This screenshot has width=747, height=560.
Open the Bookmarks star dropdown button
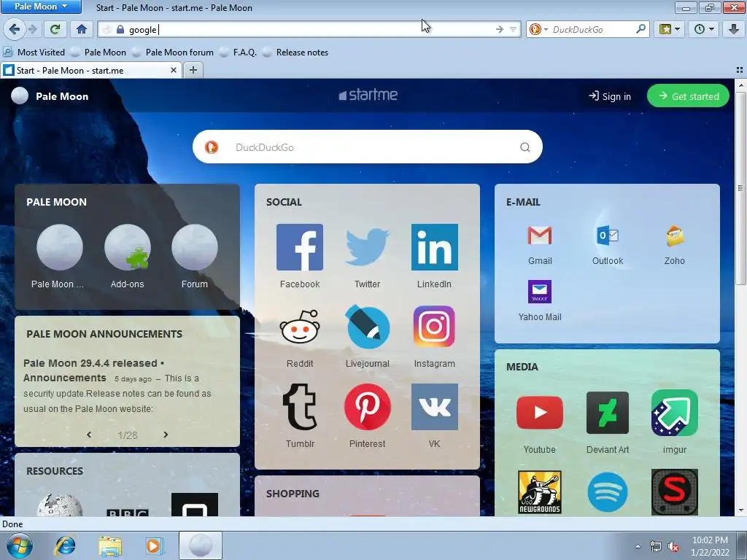(x=670, y=29)
